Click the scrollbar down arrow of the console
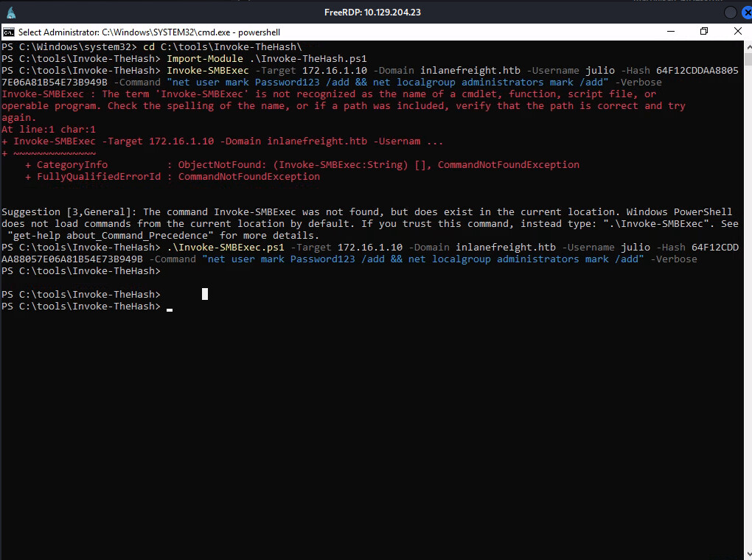 (x=748, y=555)
